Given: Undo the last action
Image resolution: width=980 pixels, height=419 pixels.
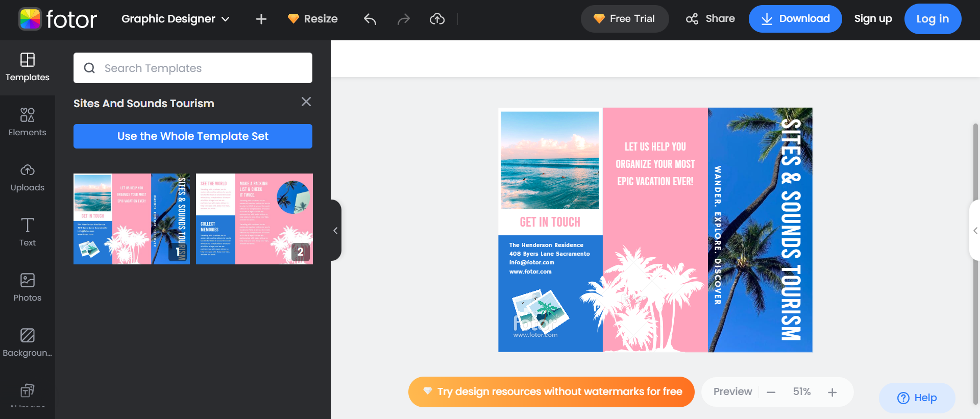Looking at the screenshot, I should pyautogui.click(x=370, y=19).
